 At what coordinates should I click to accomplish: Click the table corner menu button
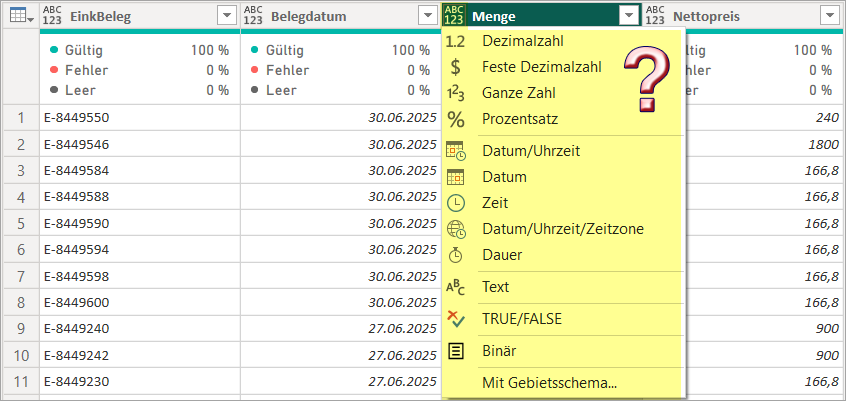point(20,16)
